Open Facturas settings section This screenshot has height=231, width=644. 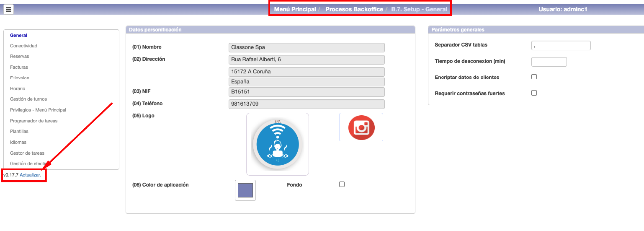tap(19, 67)
